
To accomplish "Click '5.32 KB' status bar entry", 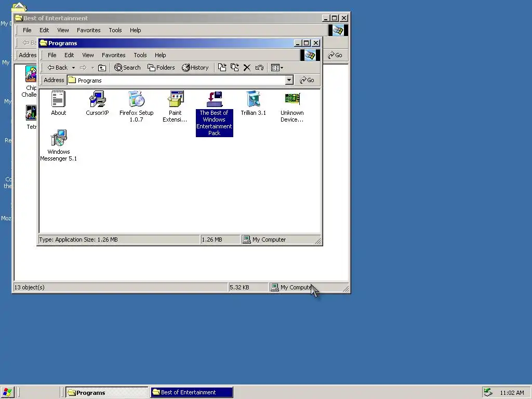I will tap(240, 287).
